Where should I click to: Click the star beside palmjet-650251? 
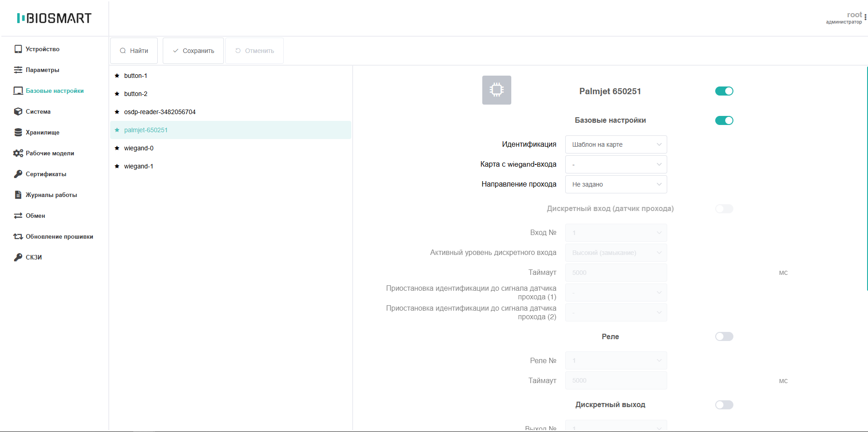coord(117,130)
